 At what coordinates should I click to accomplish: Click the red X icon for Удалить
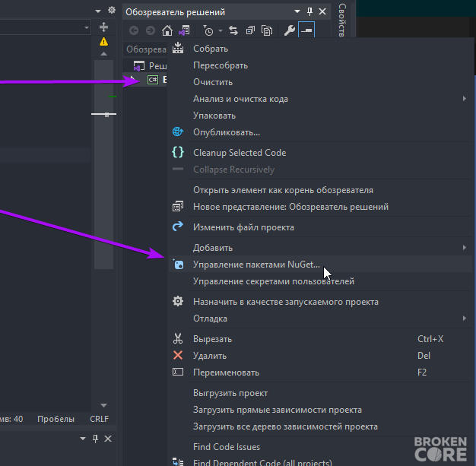178,355
